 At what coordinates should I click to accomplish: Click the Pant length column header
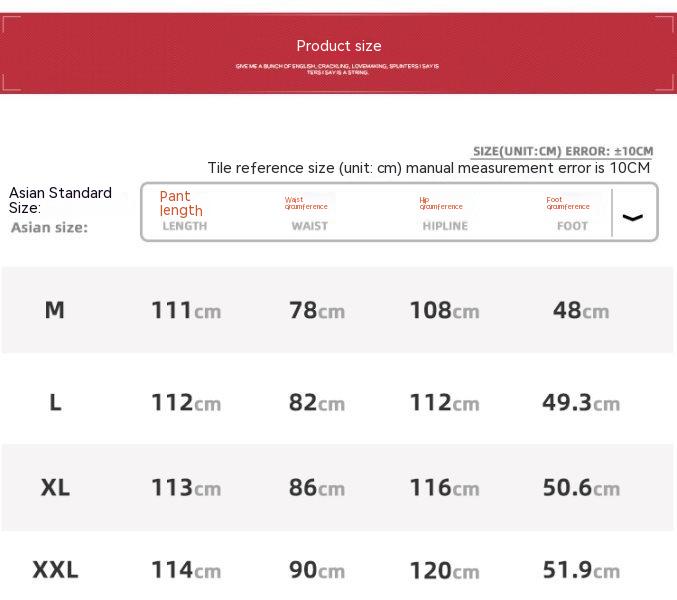(183, 212)
